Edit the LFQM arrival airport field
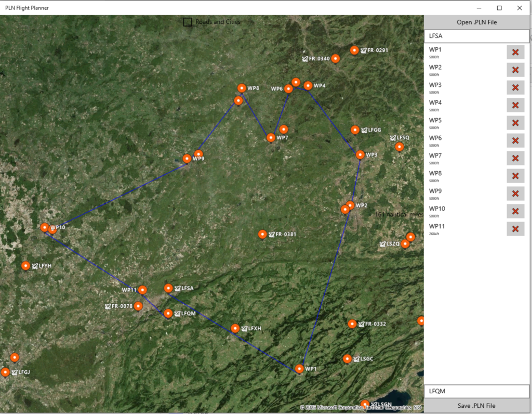The image size is (532, 414). [476, 391]
